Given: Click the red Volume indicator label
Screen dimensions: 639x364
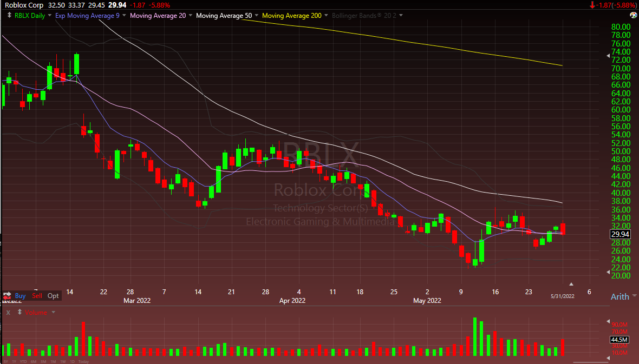Looking at the screenshot, I should click(x=36, y=312).
